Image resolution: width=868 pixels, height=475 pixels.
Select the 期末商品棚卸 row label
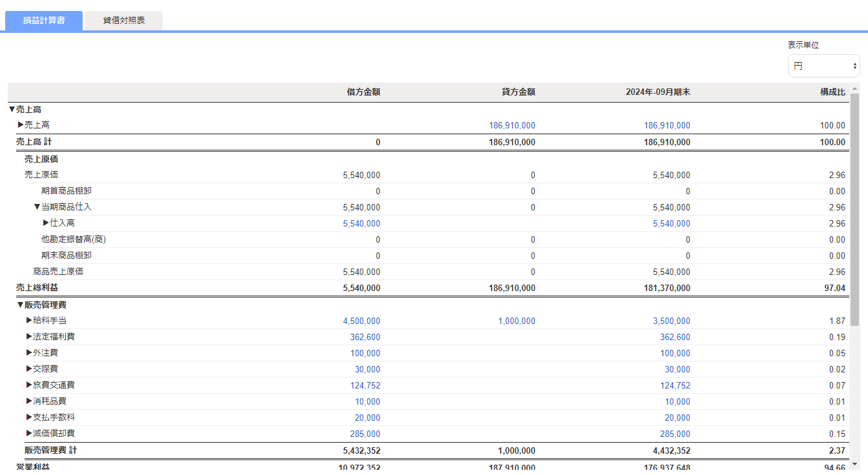67,256
